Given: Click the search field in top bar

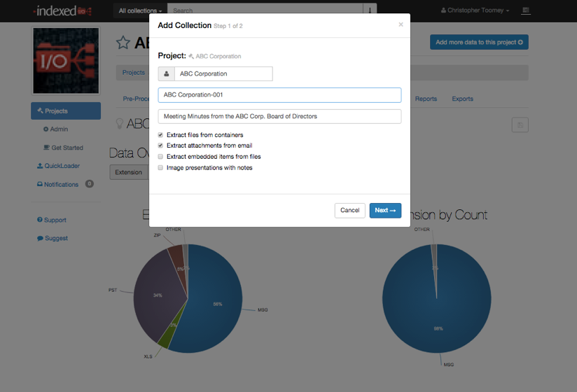Looking at the screenshot, I should pos(265,10).
